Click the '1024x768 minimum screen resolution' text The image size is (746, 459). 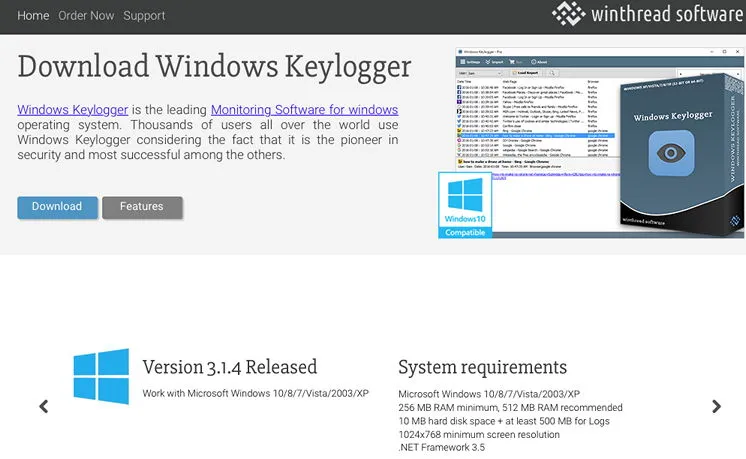pyautogui.click(x=479, y=434)
